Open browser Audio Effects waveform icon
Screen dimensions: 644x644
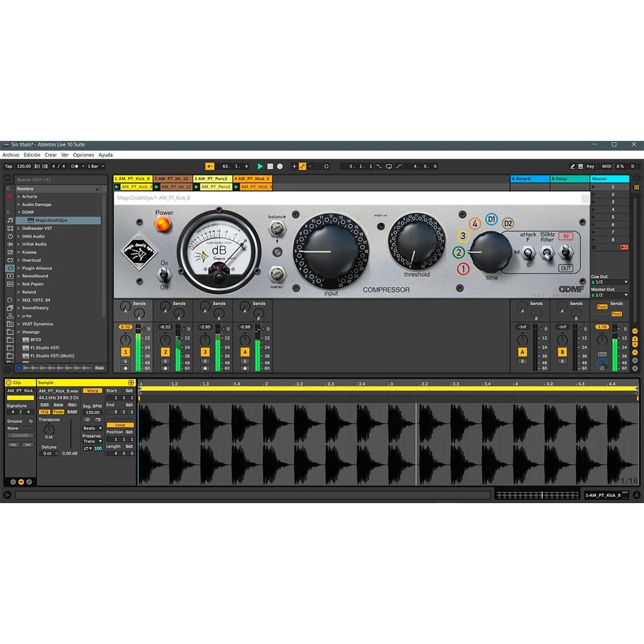coord(10,244)
